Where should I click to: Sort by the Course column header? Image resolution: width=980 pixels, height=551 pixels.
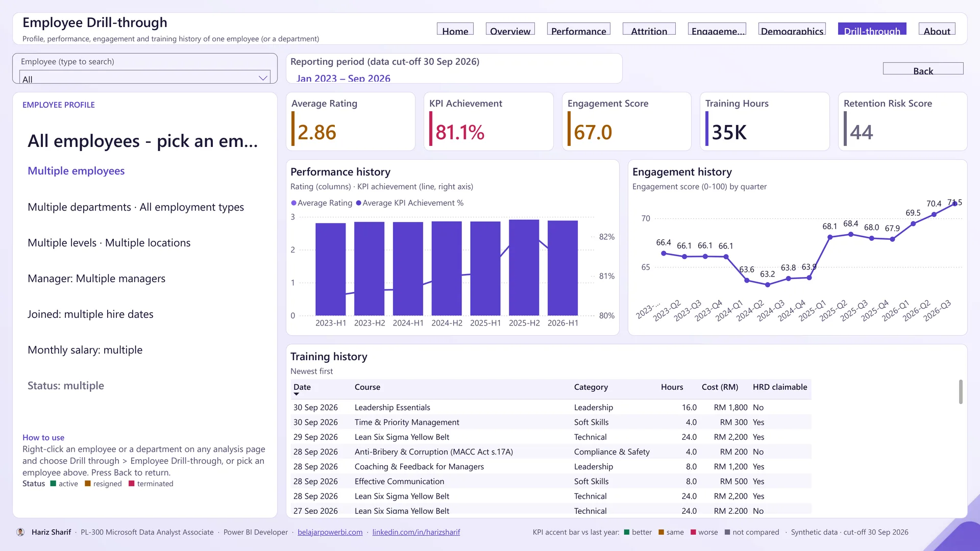tap(367, 387)
